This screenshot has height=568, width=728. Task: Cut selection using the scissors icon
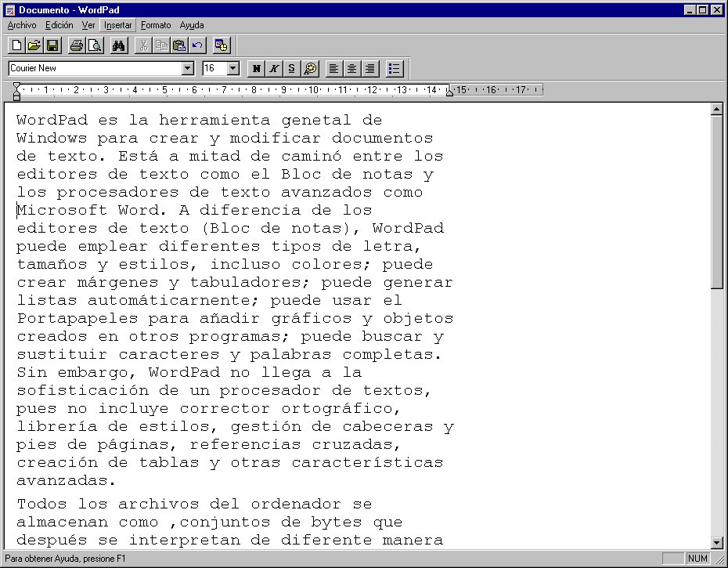pyautogui.click(x=143, y=45)
